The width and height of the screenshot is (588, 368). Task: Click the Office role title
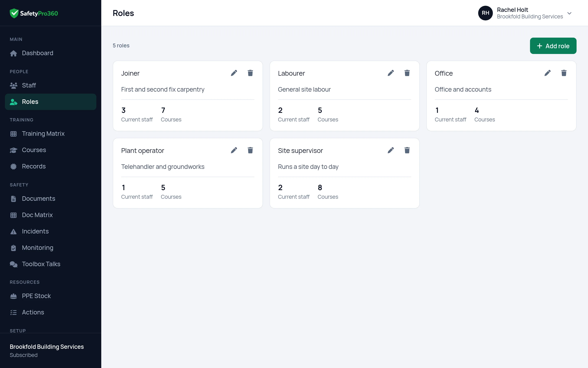point(444,73)
